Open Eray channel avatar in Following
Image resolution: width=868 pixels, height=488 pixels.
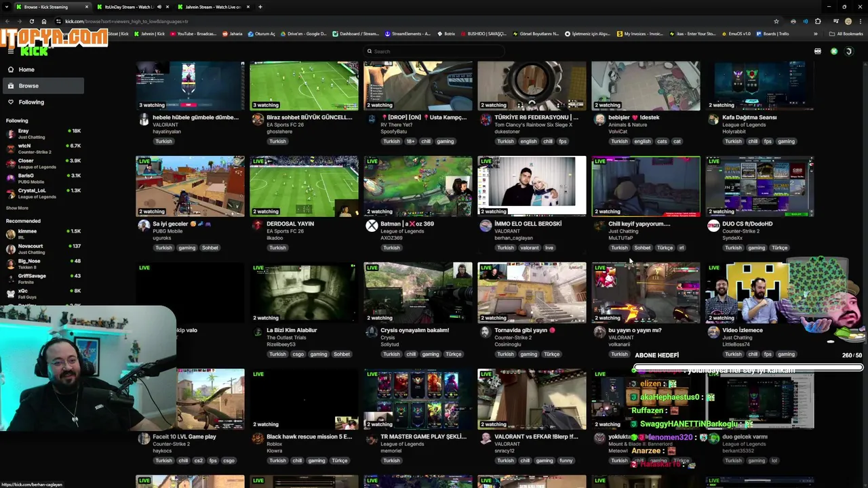point(10,134)
